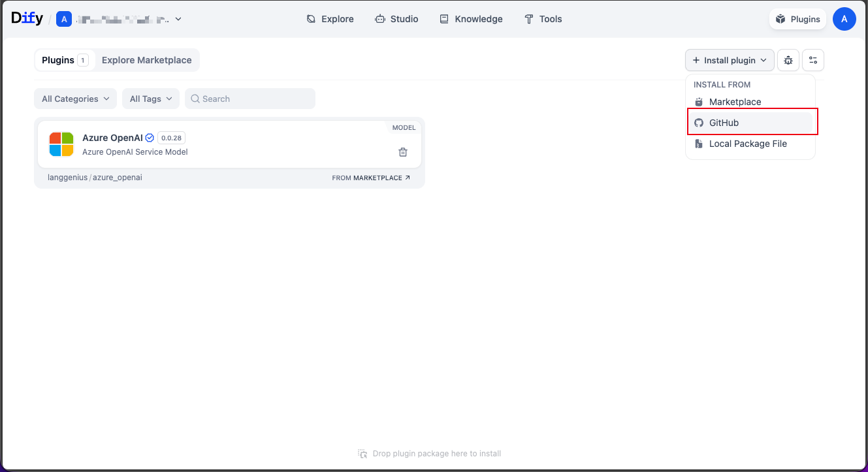Click the Azure OpenAI logo icon
This screenshot has width=868, height=472.
(61, 144)
